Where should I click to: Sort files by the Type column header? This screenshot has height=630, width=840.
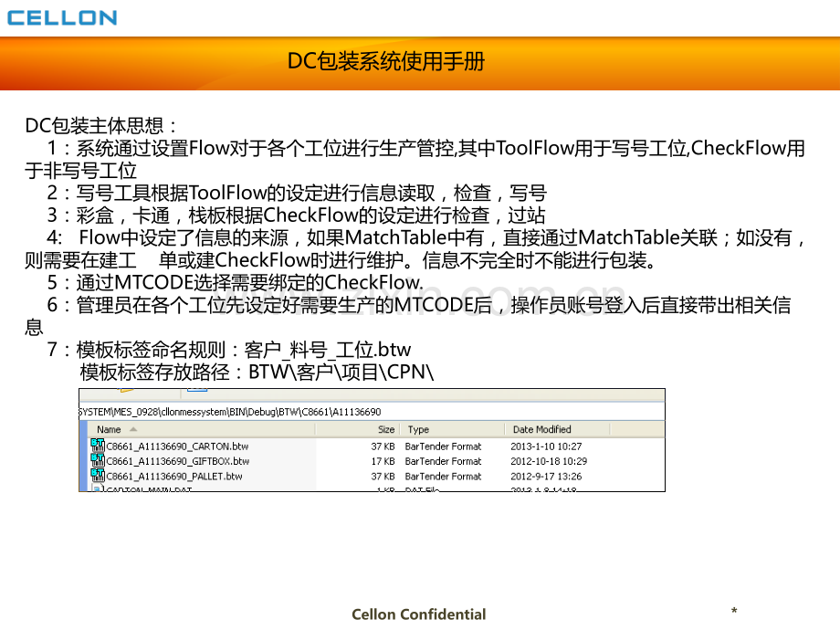click(418, 429)
